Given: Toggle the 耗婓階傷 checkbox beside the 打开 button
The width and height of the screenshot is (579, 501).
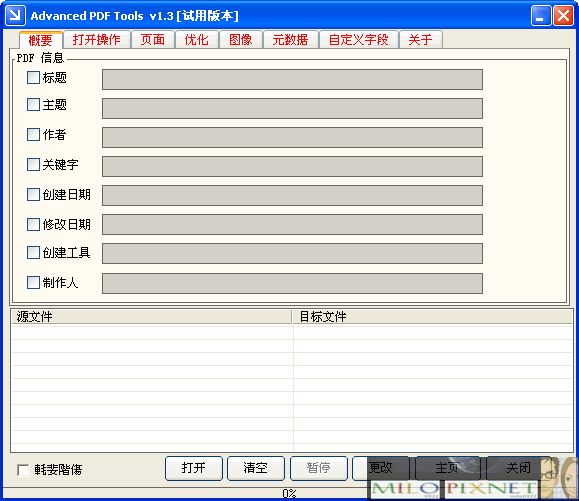Looking at the screenshot, I should point(23,470).
